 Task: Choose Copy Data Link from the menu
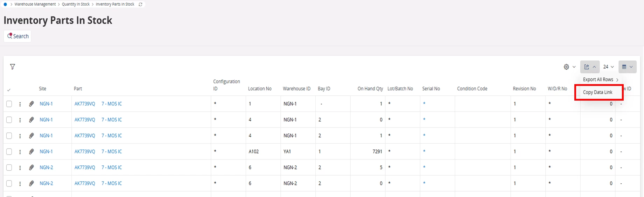pos(597,92)
